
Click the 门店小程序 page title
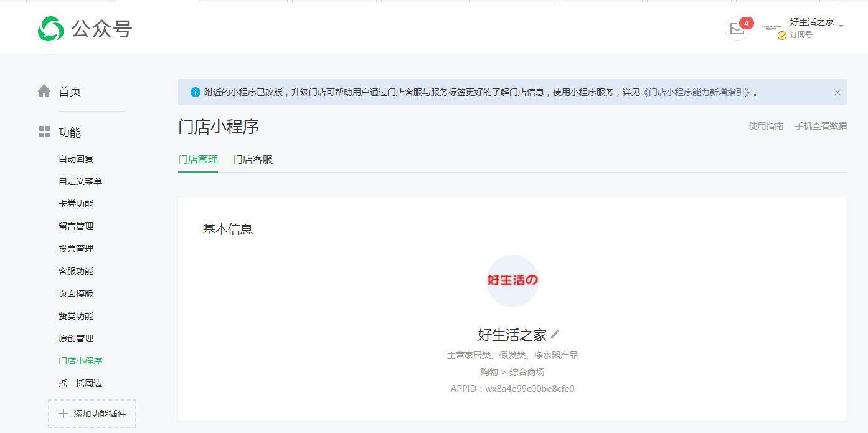pyautogui.click(x=219, y=127)
